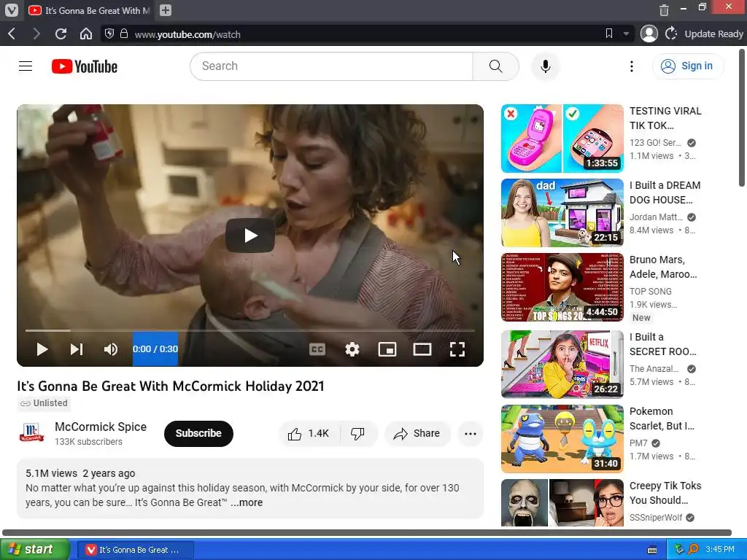747x560 pixels.
Task: Open I Built a SECRET ROOM title
Action: pyautogui.click(x=662, y=344)
